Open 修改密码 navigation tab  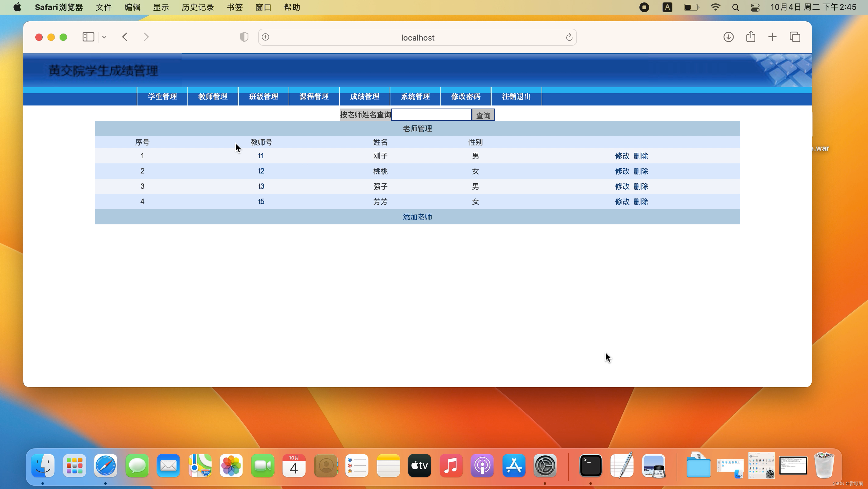[x=466, y=97]
